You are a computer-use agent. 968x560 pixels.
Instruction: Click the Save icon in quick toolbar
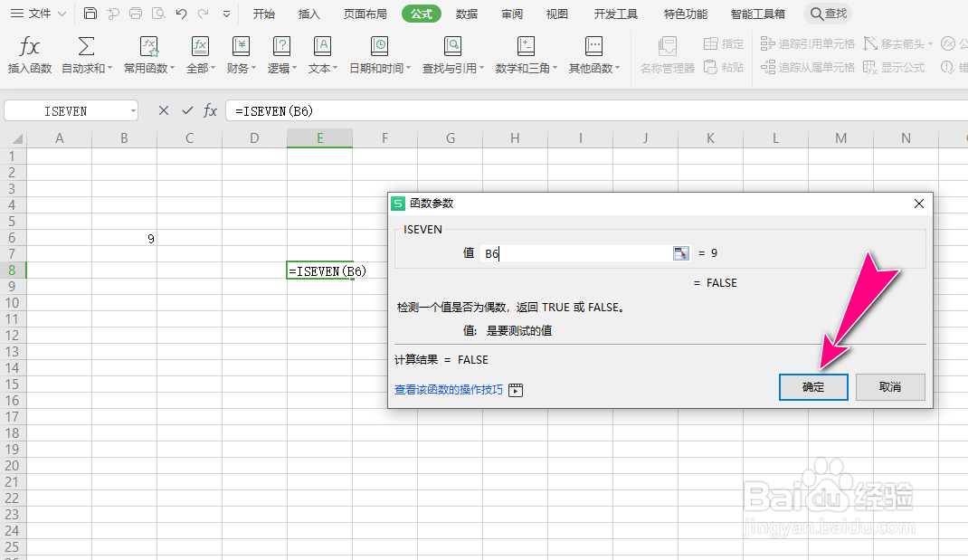(x=90, y=14)
